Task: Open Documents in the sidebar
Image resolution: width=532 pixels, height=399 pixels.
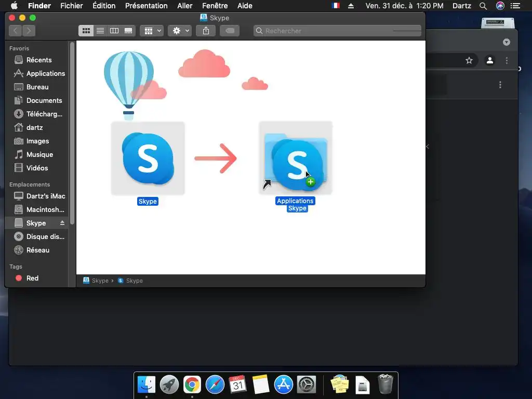Action: pyautogui.click(x=38, y=101)
